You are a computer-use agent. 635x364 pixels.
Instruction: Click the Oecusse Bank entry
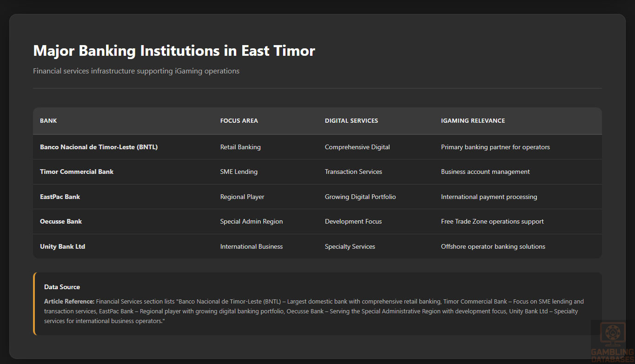tap(61, 221)
